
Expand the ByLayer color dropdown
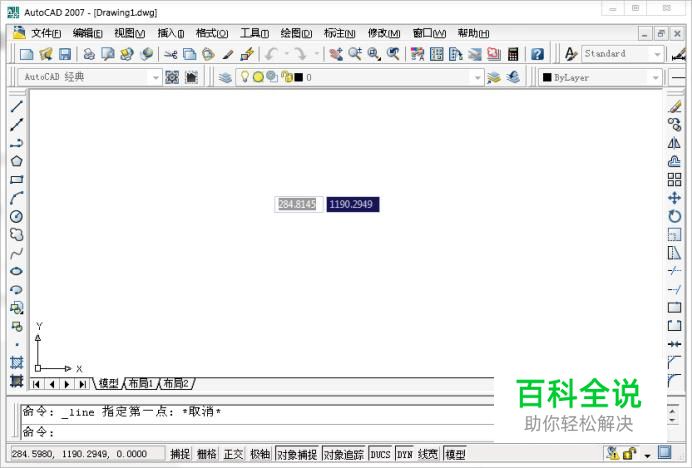coord(655,78)
